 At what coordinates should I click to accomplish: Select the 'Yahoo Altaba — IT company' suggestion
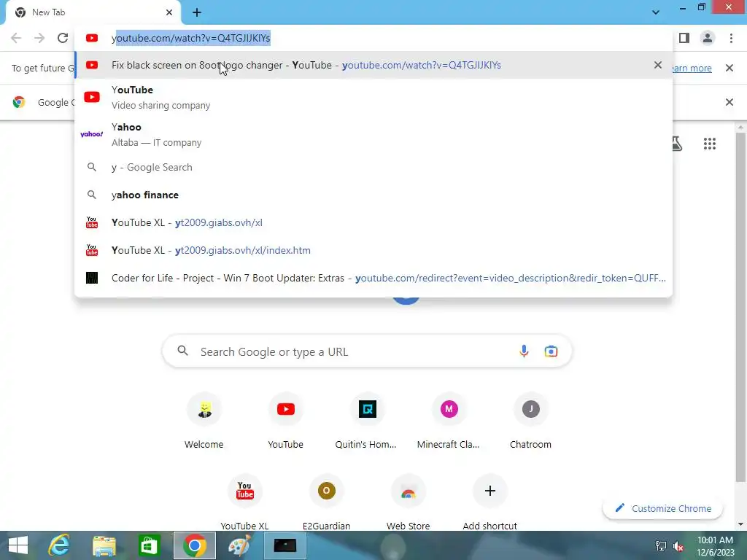[x=373, y=134]
